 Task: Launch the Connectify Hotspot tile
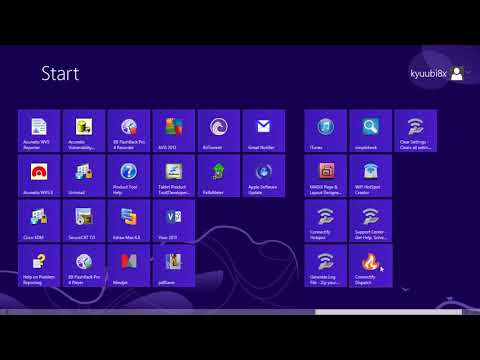click(325, 221)
